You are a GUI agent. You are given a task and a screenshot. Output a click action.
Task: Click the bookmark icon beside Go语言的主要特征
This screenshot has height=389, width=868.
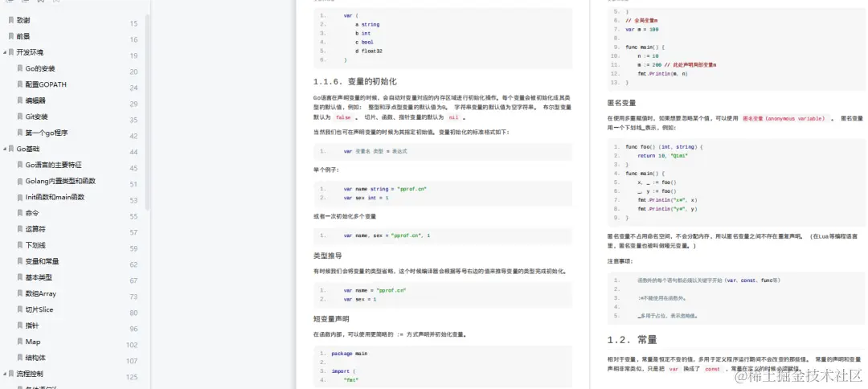coord(20,165)
